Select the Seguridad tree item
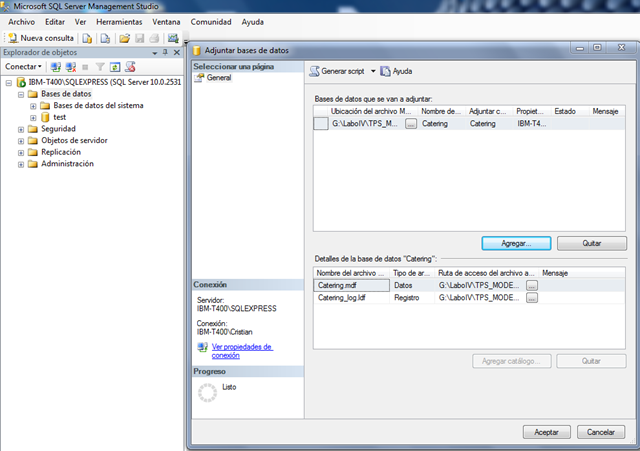The height and width of the screenshot is (451, 640). pos(58,129)
